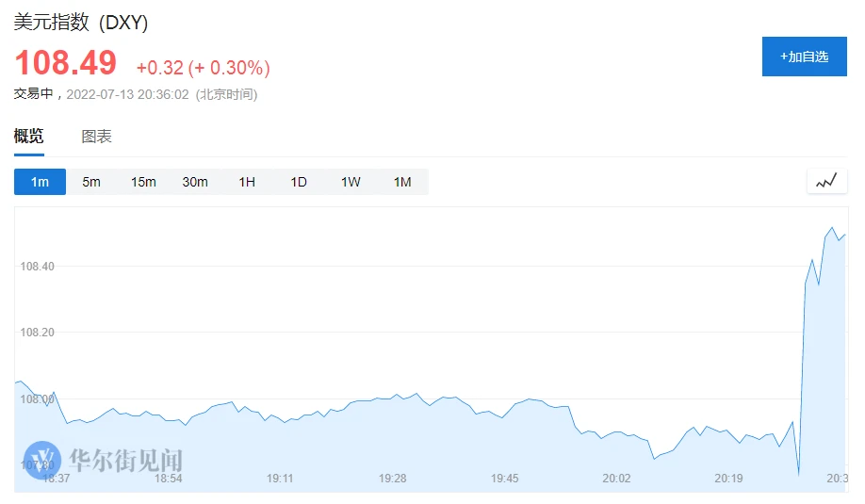Click the 华尔街见闻 watermark logo
This screenshot has height=504, width=865.
pyautogui.click(x=104, y=460)
